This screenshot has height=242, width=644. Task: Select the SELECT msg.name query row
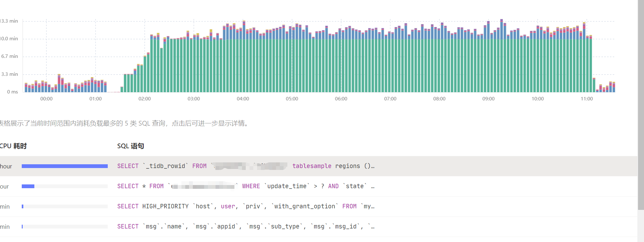pyautogui.click(x=245, y=227)
